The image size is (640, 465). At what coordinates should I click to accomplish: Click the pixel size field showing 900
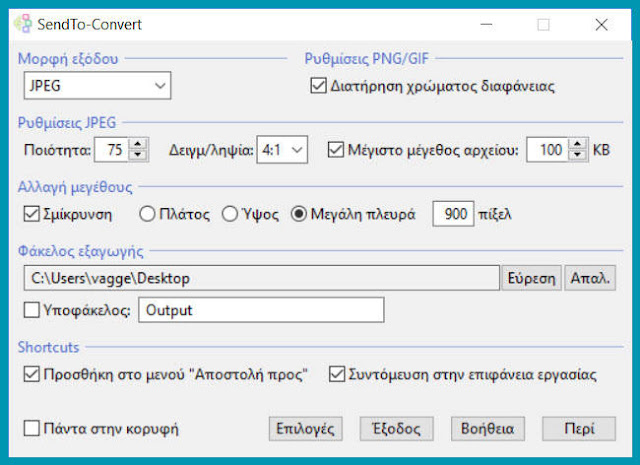pyautogui.click(x=453, y=214)
